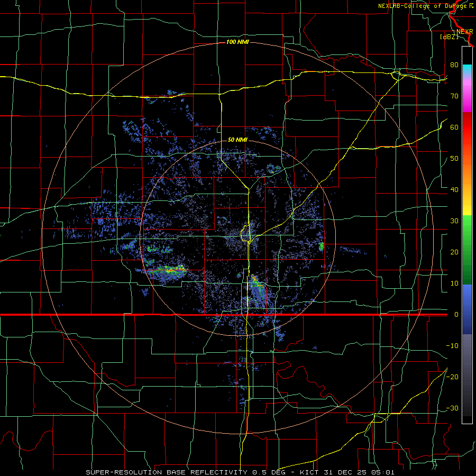Click the 50 value on the dBZ scale

click(454, 159)
